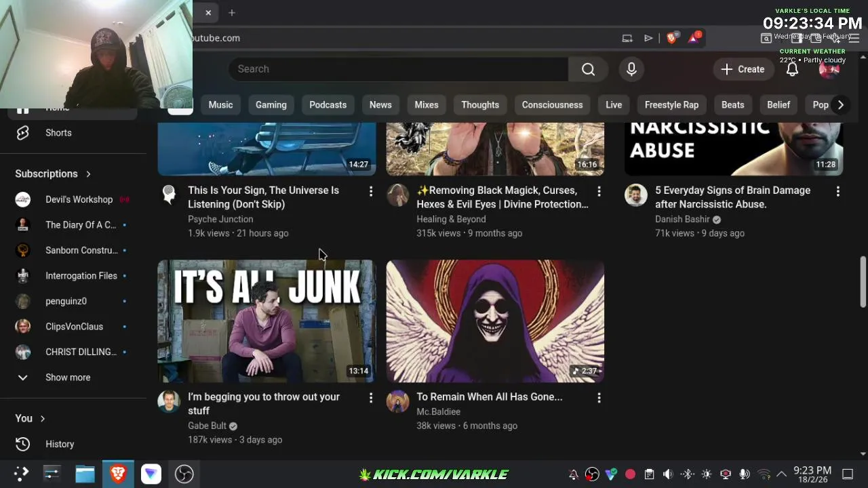Open clipboard icon in system tray

649,474
